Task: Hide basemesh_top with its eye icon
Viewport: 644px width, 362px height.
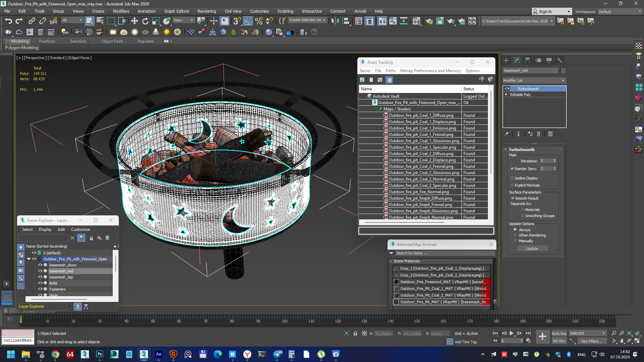Action: click(40, 277)
